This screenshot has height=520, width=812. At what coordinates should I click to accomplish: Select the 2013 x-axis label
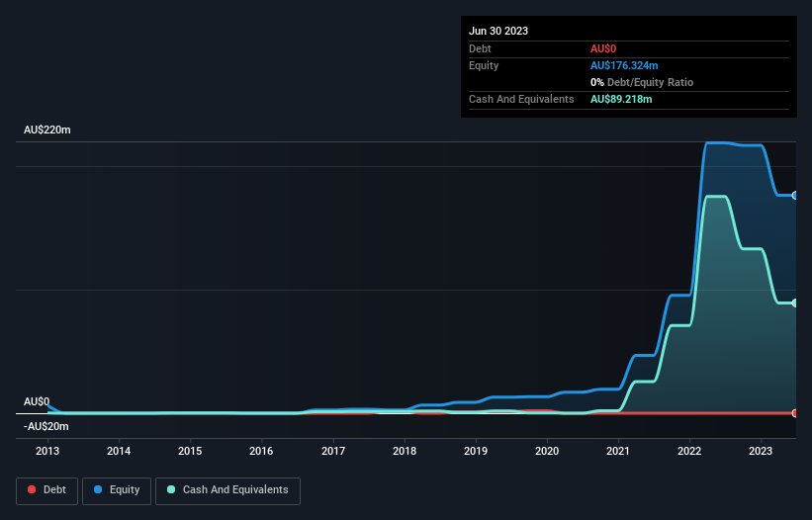[47, 451]
